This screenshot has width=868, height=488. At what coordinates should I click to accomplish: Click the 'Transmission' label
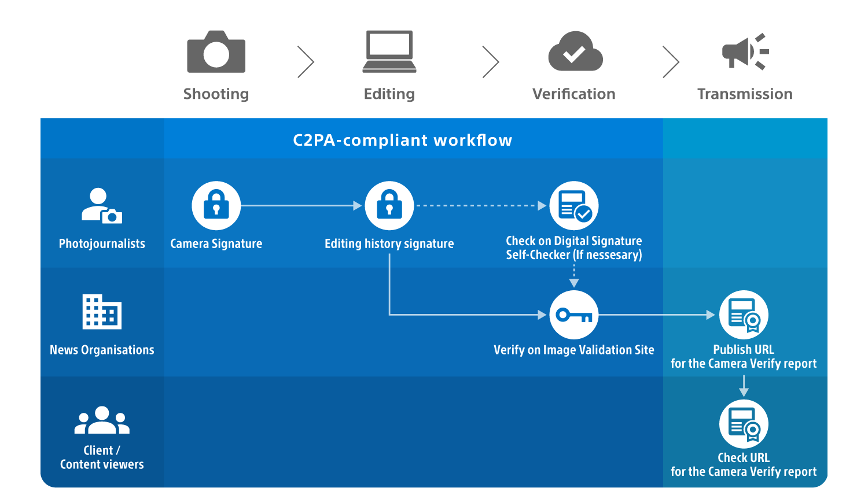pyautogui.click(x=745, y=94)
